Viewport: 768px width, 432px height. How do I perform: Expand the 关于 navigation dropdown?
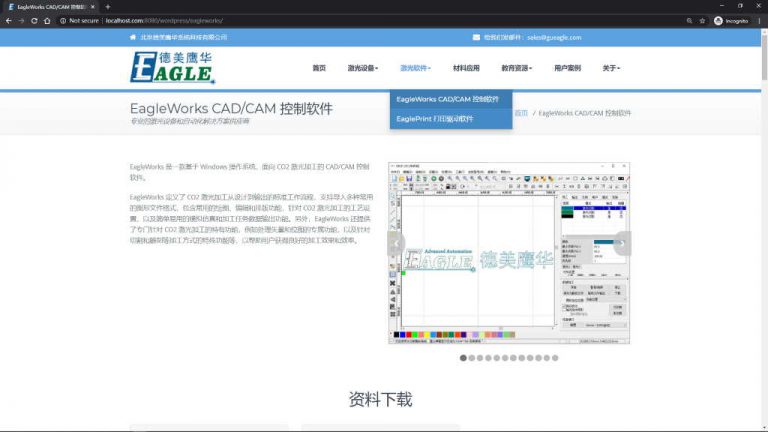(x=611, y=68)
